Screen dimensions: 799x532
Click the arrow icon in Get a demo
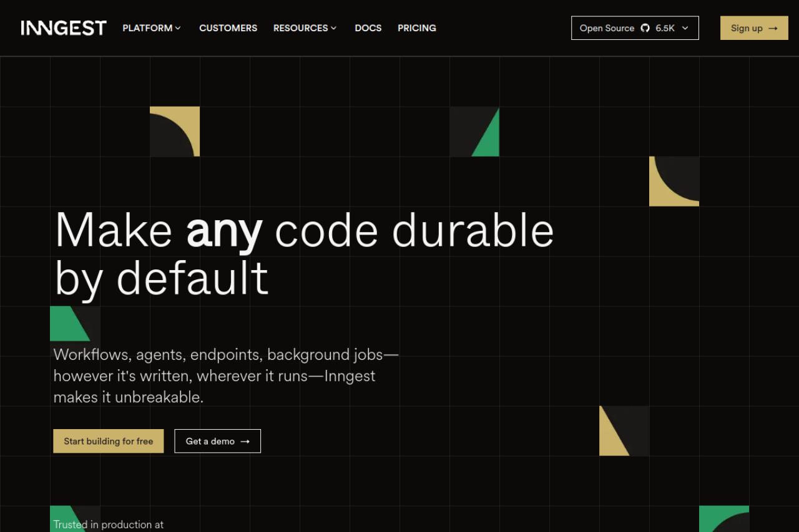[x=245, y=442]
